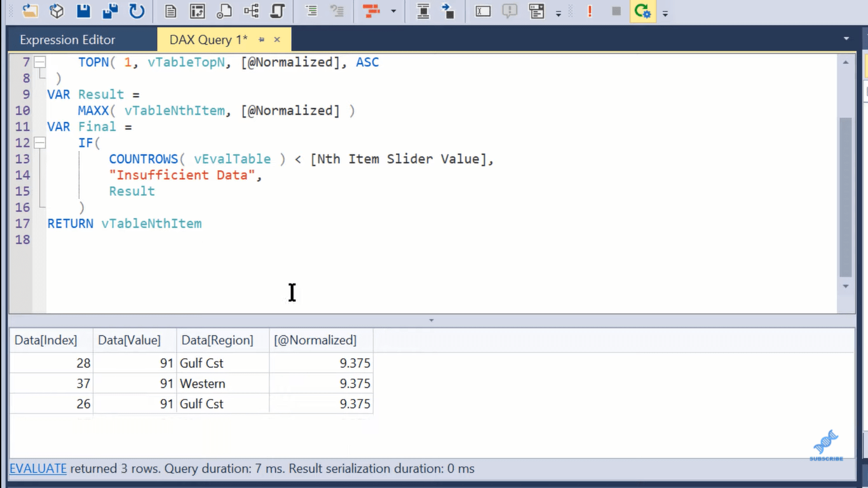Open the document list dropdown at tab bar right
The width and height of the screenshot is (868, 488).
[x=846, y=39]
